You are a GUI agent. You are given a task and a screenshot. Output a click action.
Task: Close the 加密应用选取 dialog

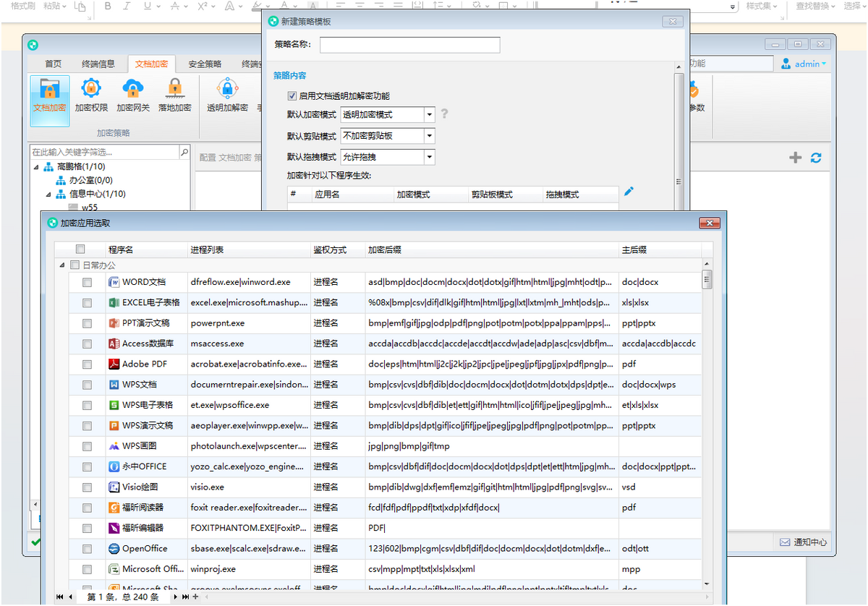[x=710, y=223]
